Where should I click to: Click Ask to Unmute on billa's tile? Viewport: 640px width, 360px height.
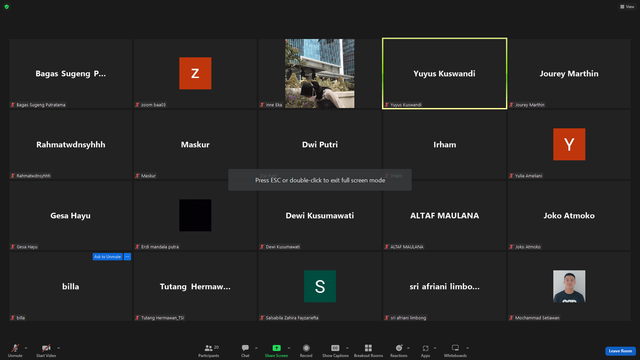click(x=107, y=257)
